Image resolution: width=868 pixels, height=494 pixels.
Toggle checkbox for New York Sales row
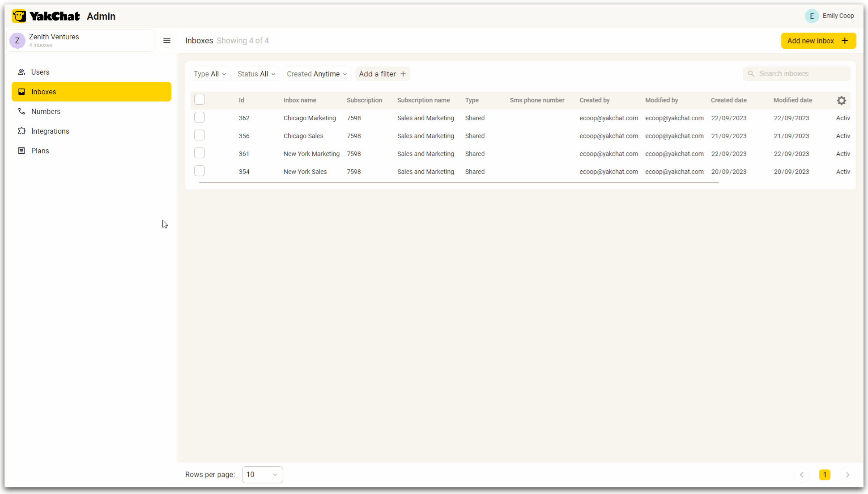click(x=200, y=172)
